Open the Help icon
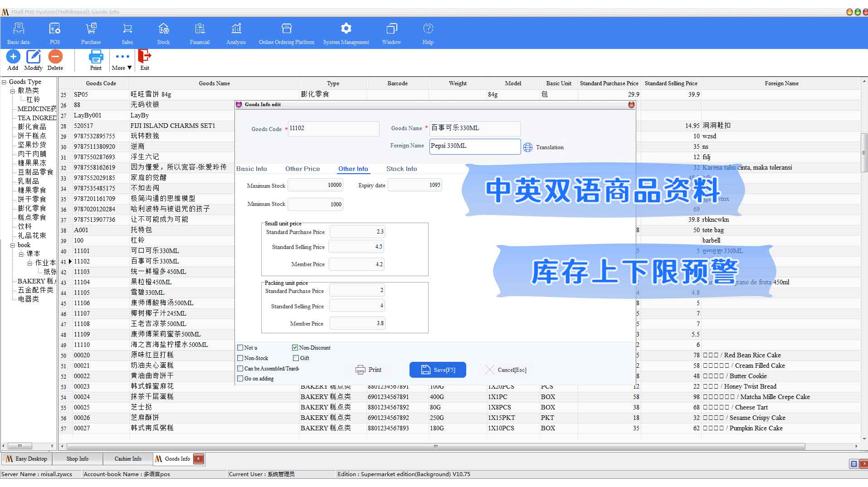 pos(428,29)
